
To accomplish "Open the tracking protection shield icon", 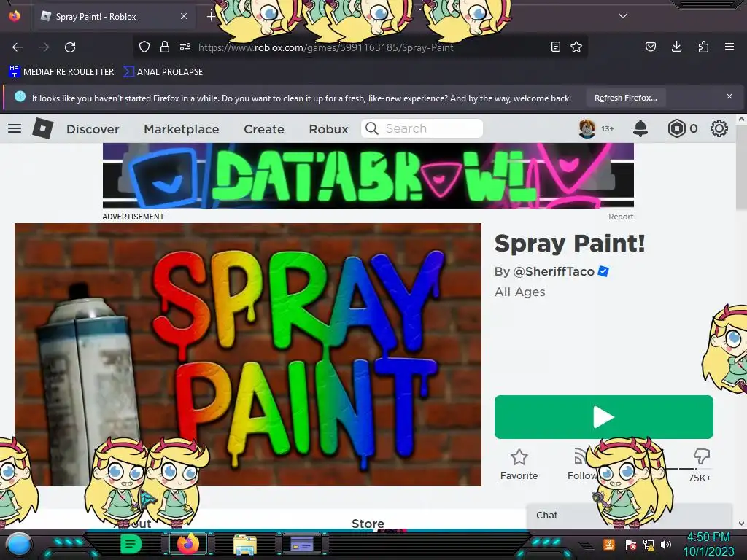I will (144, 47).
